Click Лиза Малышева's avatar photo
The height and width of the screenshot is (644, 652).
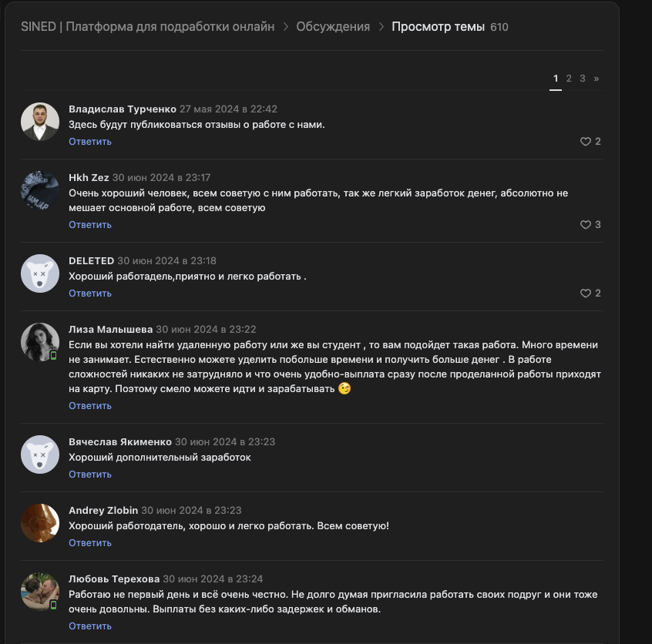(x=40, y=341)
